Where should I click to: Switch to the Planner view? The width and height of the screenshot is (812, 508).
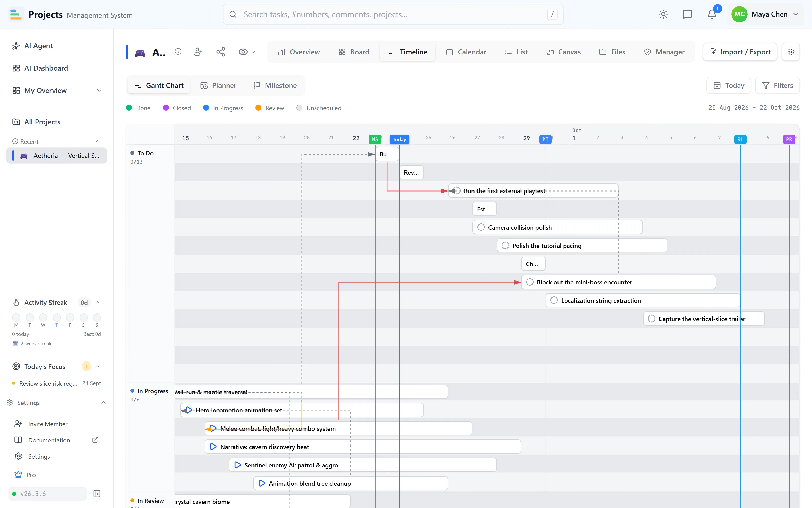pyautogui.click(x=218, y=85)
